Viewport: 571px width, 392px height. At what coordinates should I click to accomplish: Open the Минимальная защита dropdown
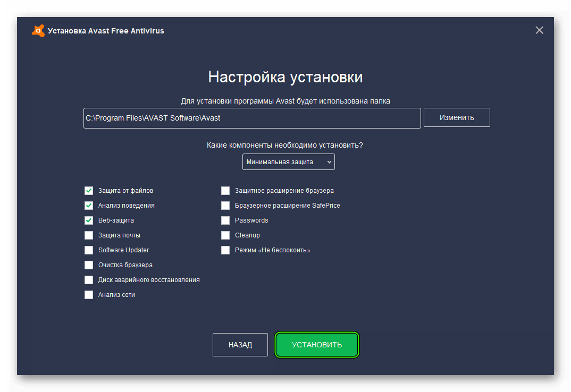288,162
